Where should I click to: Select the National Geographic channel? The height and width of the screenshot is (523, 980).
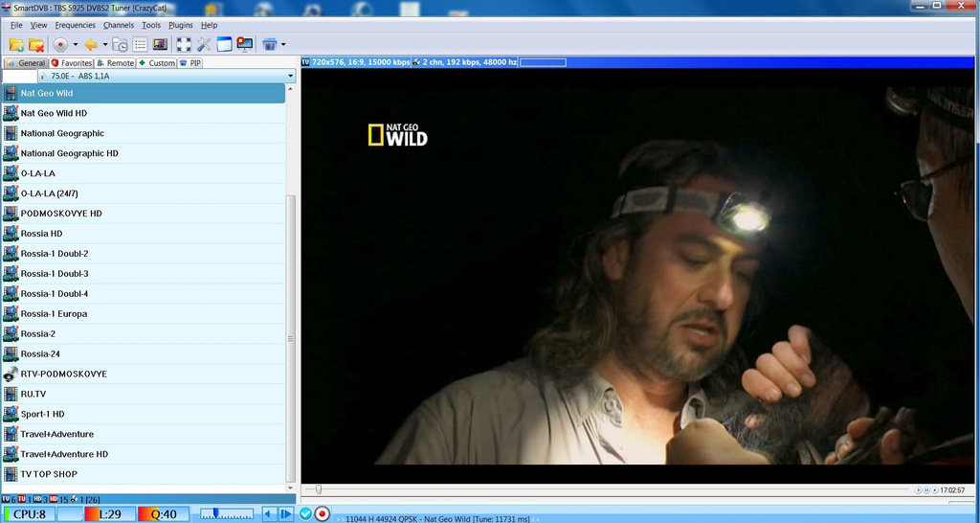144,133
